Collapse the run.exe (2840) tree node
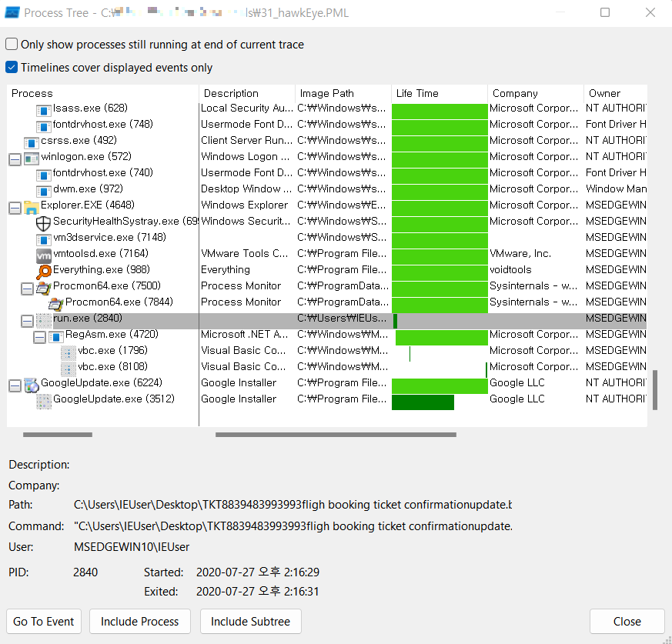The image size is (672, 644). pos(27,322)
